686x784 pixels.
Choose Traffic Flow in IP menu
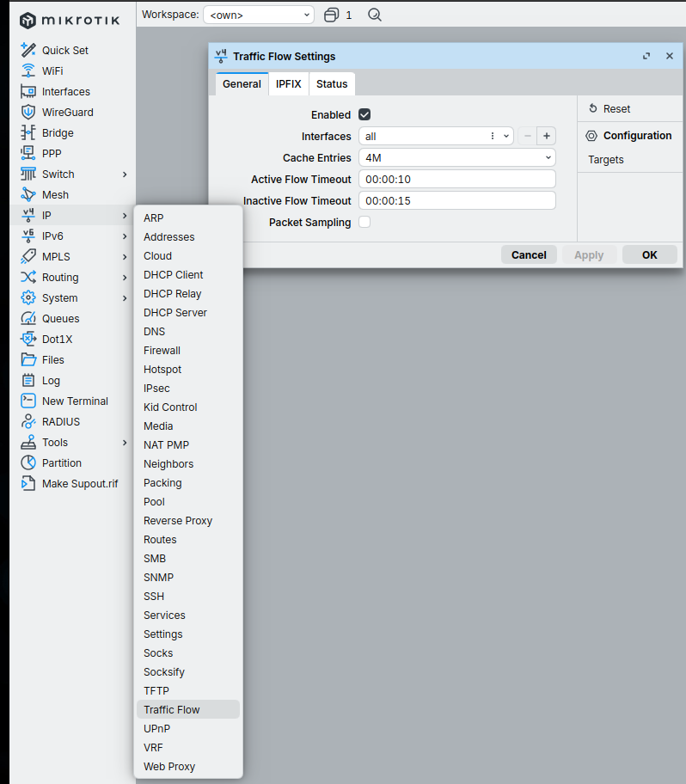pos(187,709)
